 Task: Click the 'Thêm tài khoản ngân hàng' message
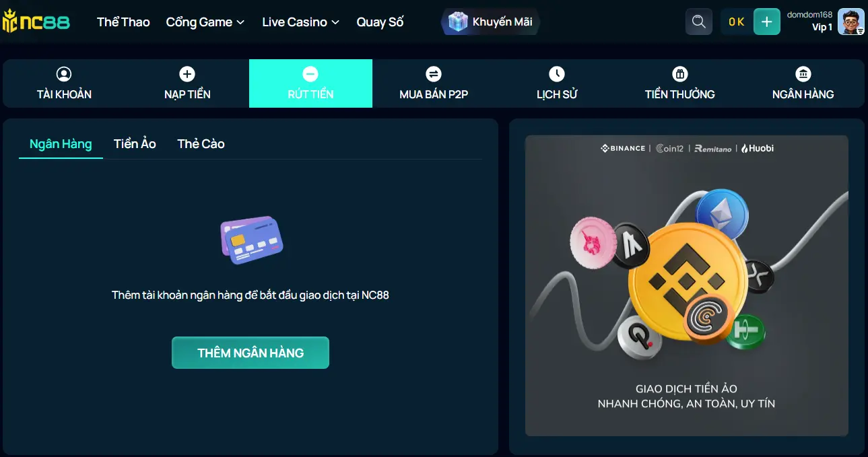(251, 295)
